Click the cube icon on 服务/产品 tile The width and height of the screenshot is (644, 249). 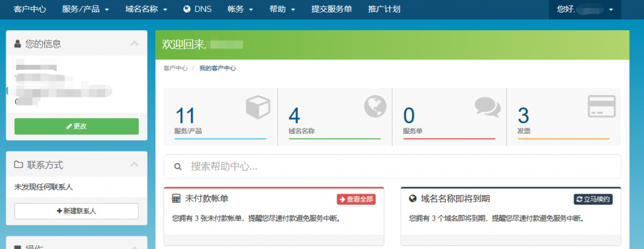click(258, 107)
